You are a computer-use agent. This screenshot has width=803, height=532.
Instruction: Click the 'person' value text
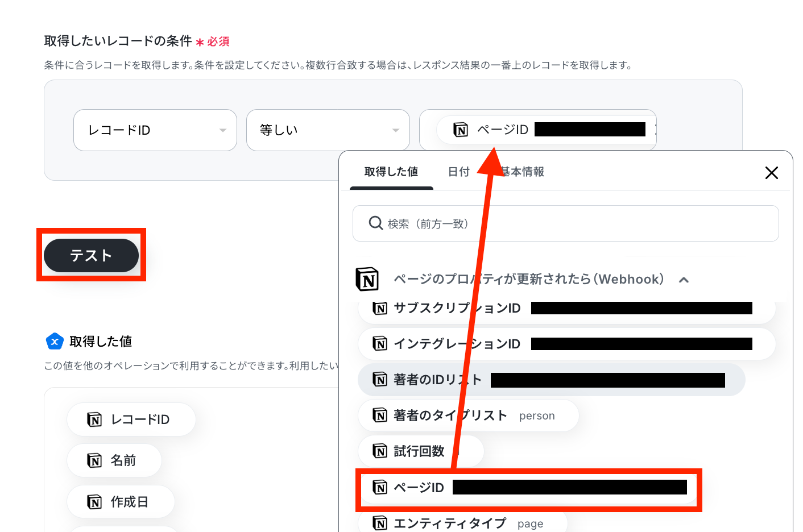pos(537,415)
